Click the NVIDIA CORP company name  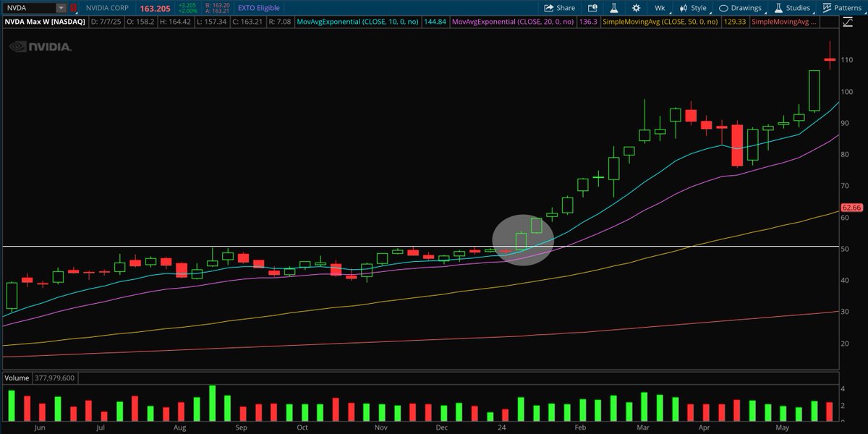pyautogui.click(x=109, y=8)
